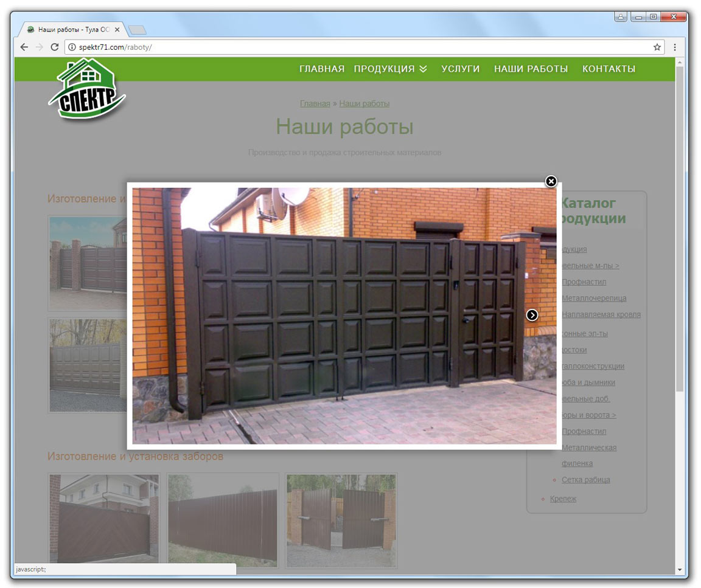This screenshot has height=588, width=701.
Task: Bookmark this page with the star icon
Action: pyautogui.click(x=657, y=47)
